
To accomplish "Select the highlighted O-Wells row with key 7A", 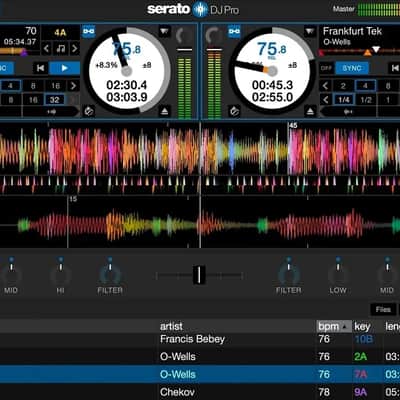I will pyautogui.click(x=200, y=374).
